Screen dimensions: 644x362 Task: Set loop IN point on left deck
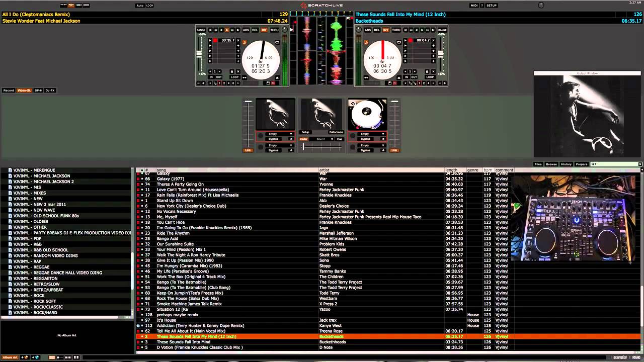(x=211, y=77)
